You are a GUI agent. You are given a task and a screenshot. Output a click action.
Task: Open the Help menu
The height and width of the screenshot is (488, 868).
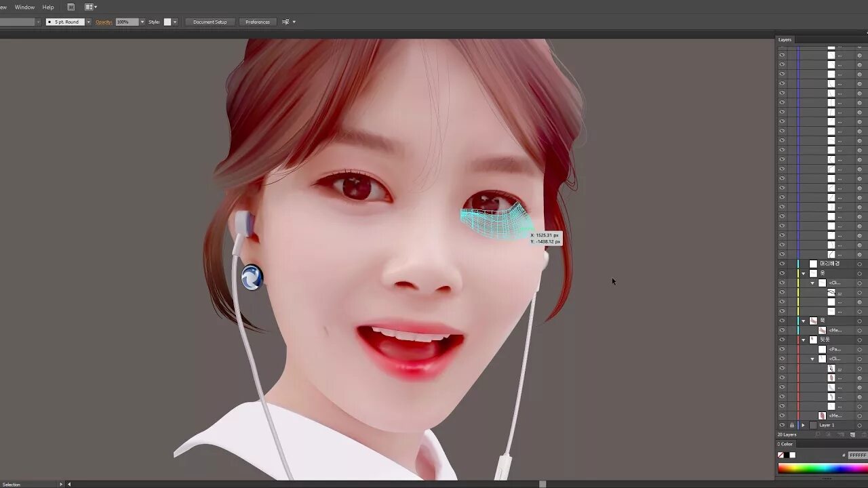(48, 7)
